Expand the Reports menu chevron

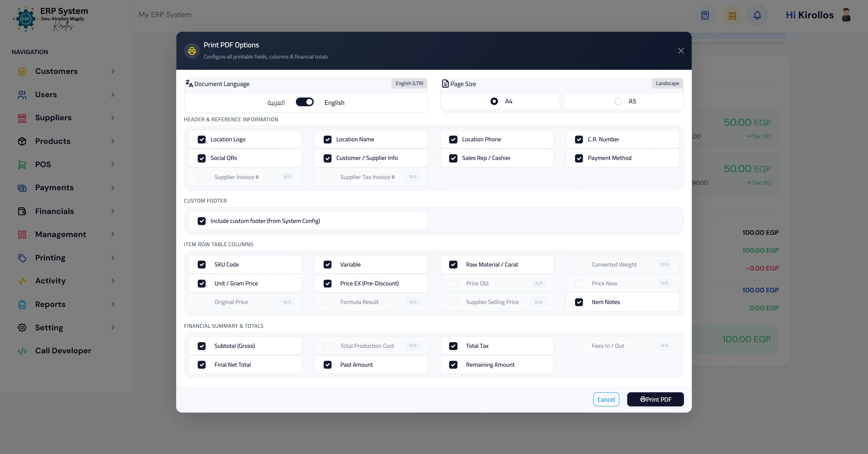pyautogui.click(x=113, y=304)
